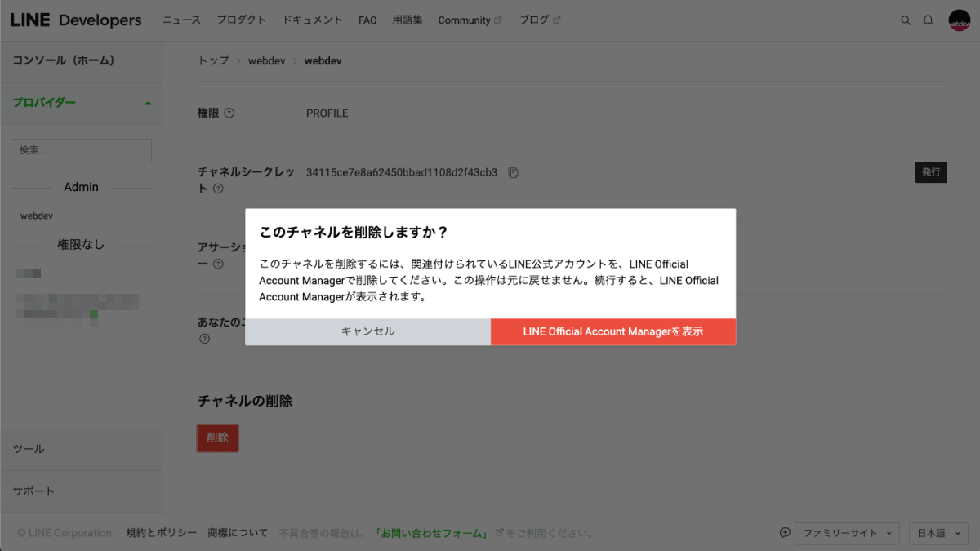
Task: Open the notifications bell icon
Action: pos(928,20)
